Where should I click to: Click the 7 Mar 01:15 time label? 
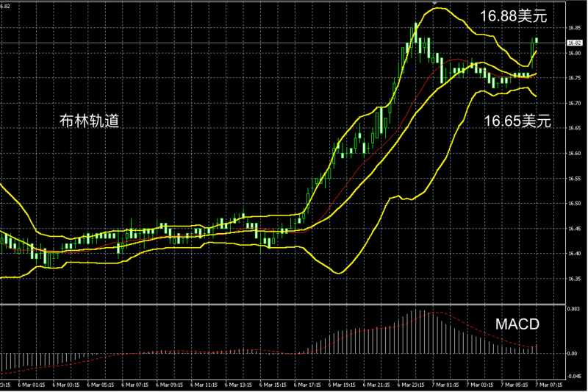coord(447,385)
